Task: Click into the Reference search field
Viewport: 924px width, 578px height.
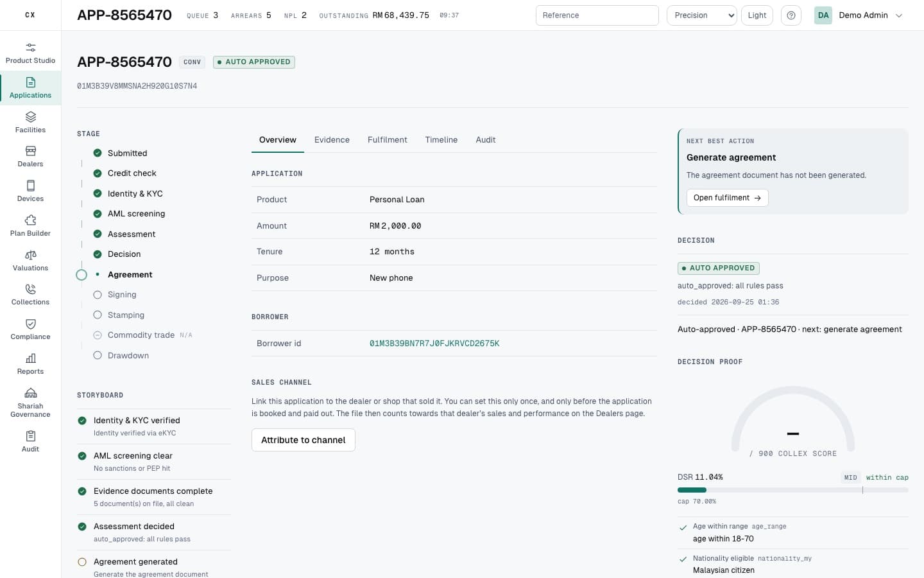Action: (597, 15)
